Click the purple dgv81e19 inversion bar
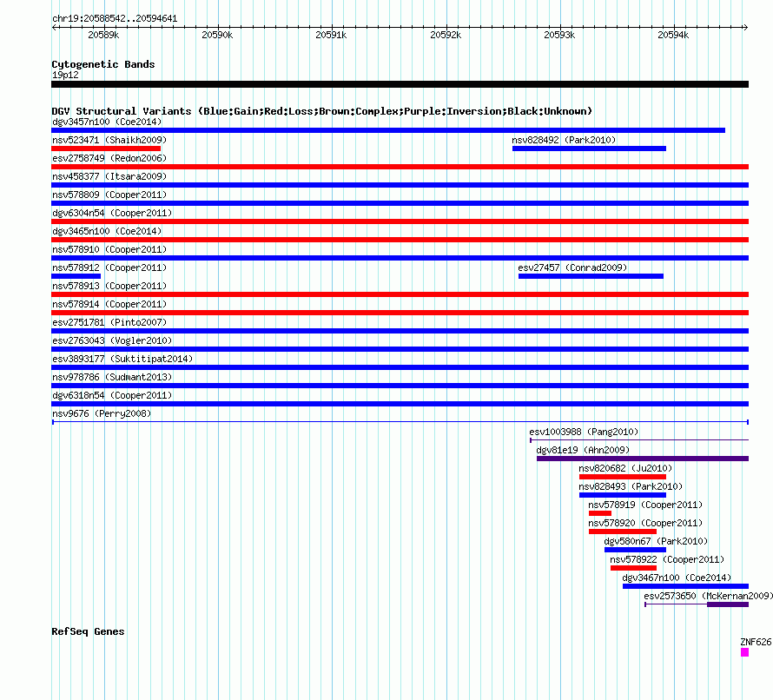The width and height of the screenshot is (773, 700). (643, 459)
